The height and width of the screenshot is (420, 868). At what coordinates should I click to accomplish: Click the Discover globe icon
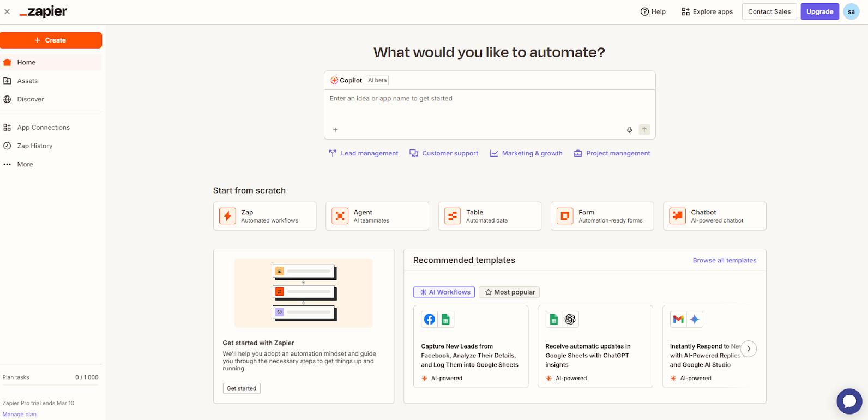[7, 99]
